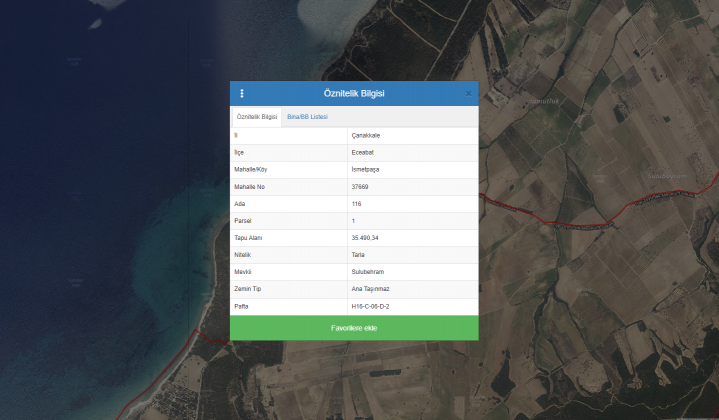Click the Mahalle/Köy row label
Screen dimensions: 719x420
[x=250, y=169]
